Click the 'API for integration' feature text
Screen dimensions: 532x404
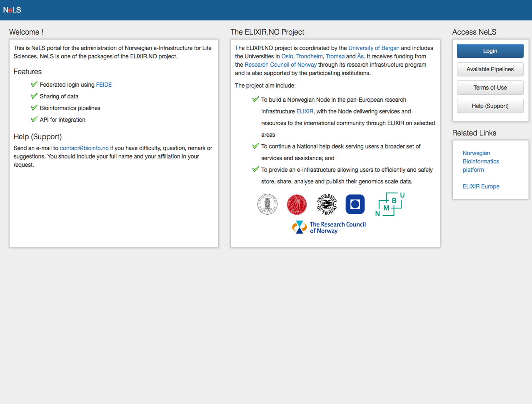point(62,120)
